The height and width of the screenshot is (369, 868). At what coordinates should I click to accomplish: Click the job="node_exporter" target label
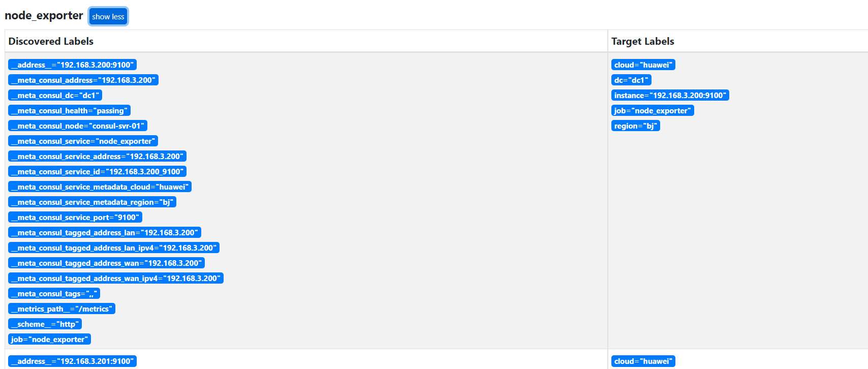(x=653, y=111)
